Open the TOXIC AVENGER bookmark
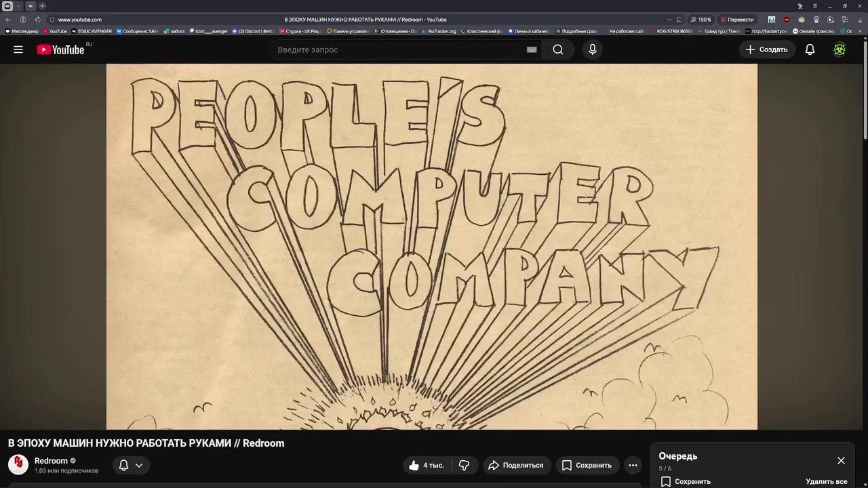The image size is (868, 488). (x=92, y=31)
